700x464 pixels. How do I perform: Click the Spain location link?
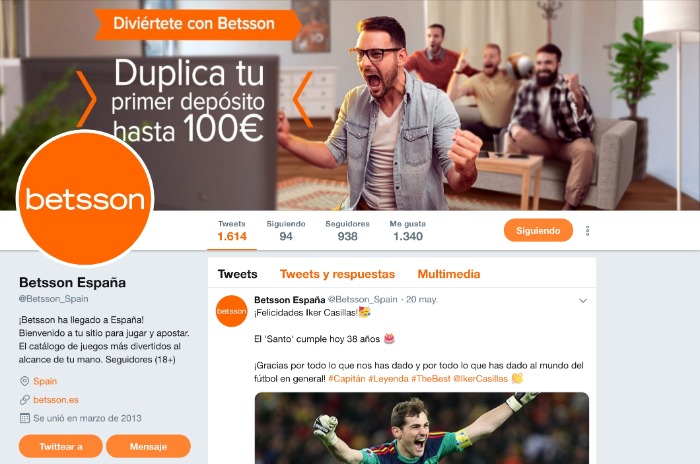pos(45,381)
